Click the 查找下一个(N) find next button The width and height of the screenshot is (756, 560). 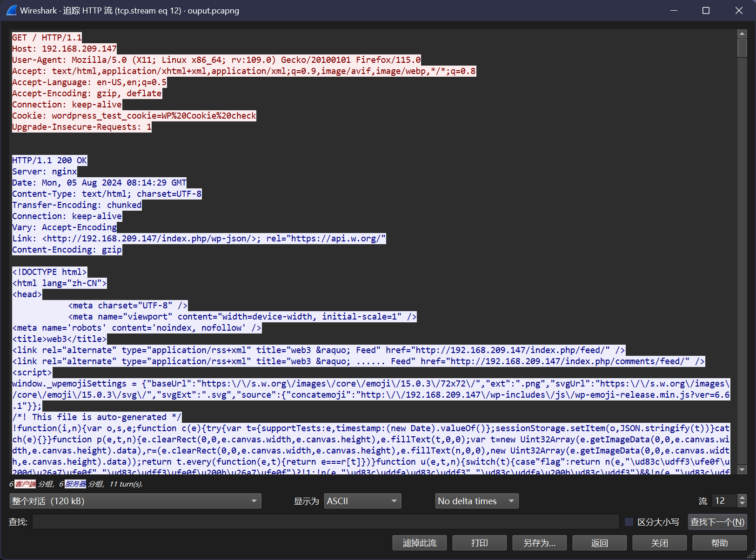[x=717, y=522]
